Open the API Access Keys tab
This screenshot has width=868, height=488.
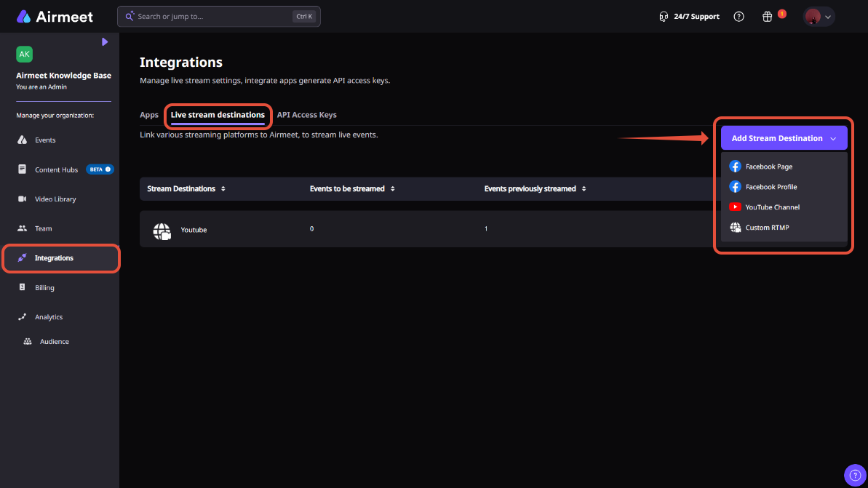click(x=307, y=114)
